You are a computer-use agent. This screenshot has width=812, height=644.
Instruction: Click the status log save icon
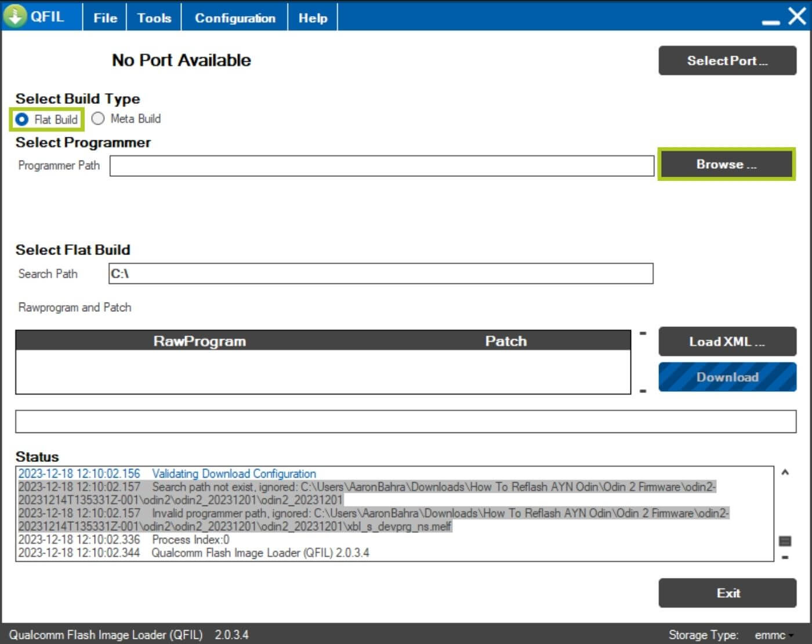click(x=785, y=541)
